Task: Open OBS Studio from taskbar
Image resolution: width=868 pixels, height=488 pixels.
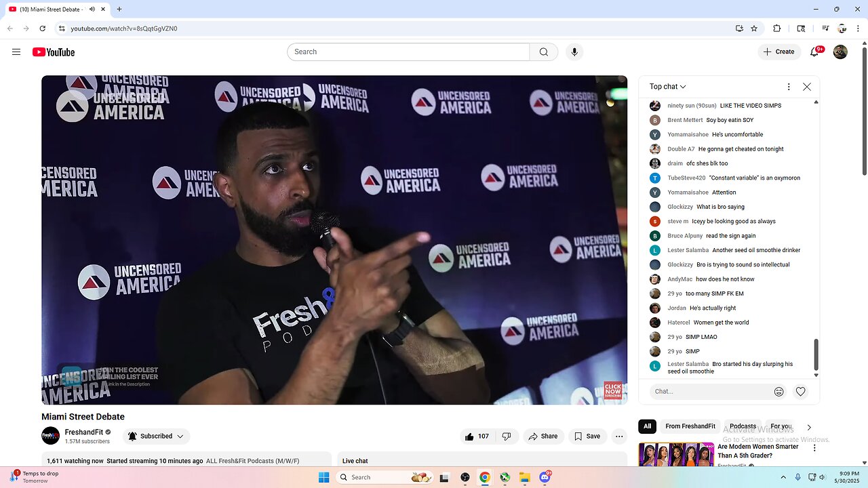Action: [465, 477]
